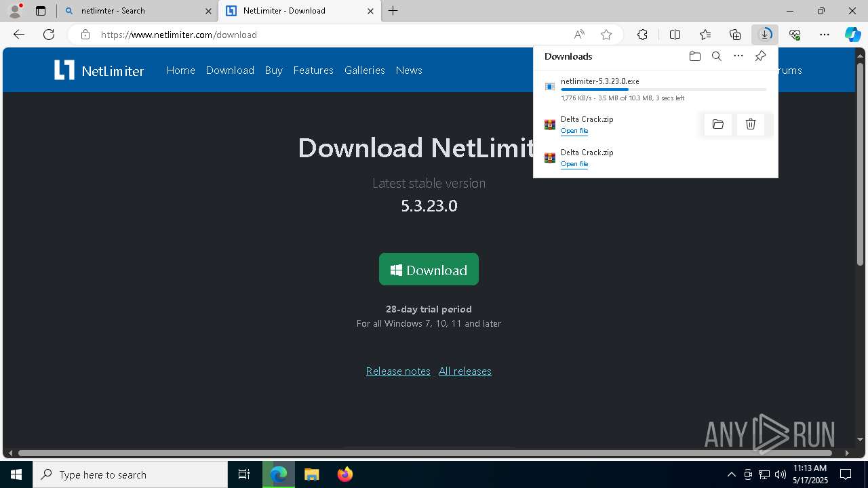Open file for first Delta Crack.zip
Image resolution: width=868 pixels, height=488 pixels.
[574, 131]
